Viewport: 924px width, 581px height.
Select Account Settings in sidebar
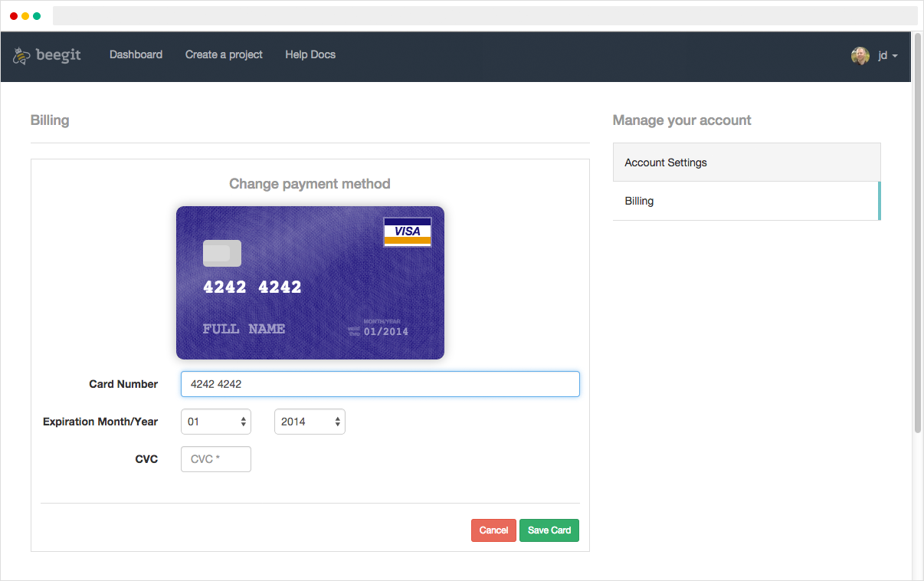747,162
